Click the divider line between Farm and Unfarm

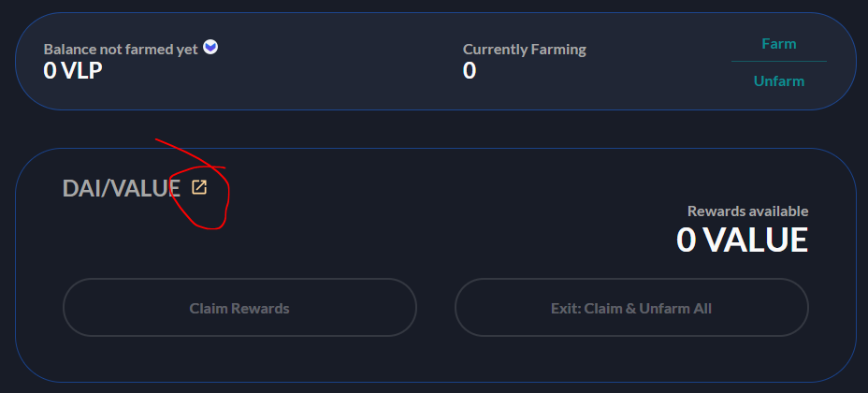point(779,61)
